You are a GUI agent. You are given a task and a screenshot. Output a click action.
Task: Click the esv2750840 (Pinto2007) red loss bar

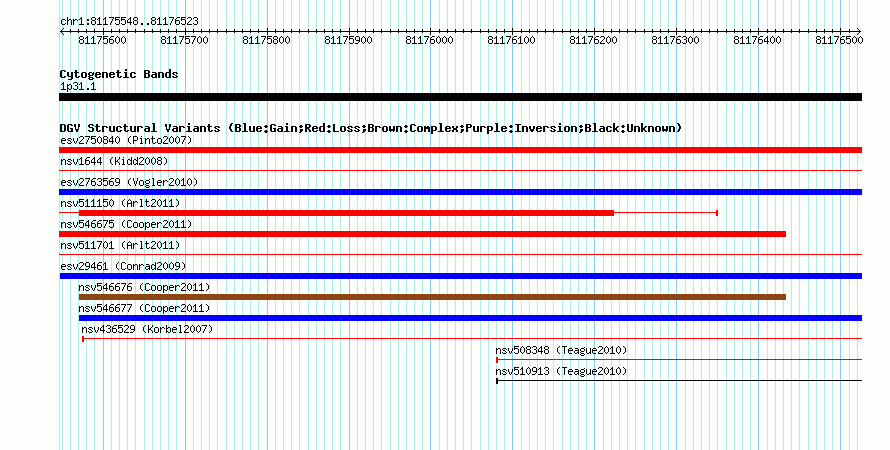(460, 150)
